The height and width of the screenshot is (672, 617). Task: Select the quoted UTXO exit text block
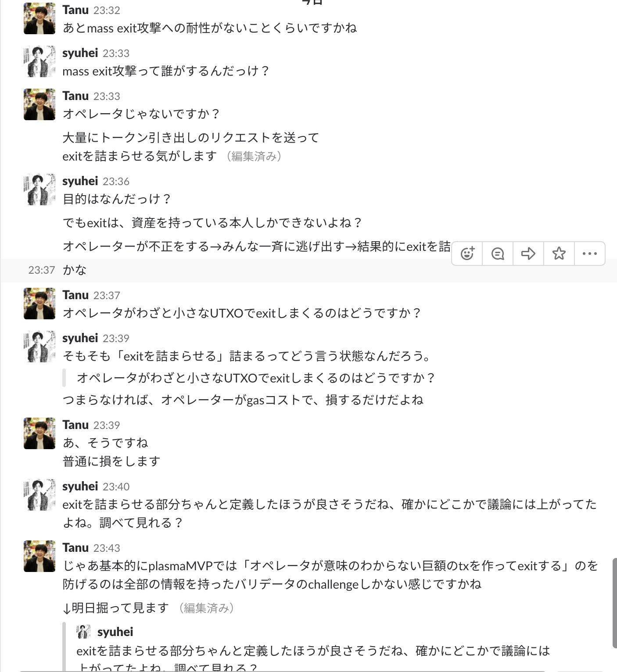[256, 378]
